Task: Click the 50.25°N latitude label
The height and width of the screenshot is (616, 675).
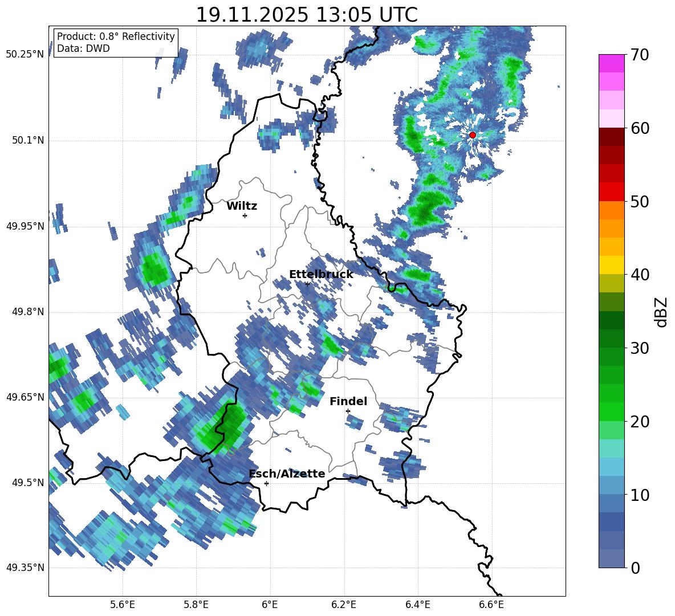Action: (x=25, y=54)
